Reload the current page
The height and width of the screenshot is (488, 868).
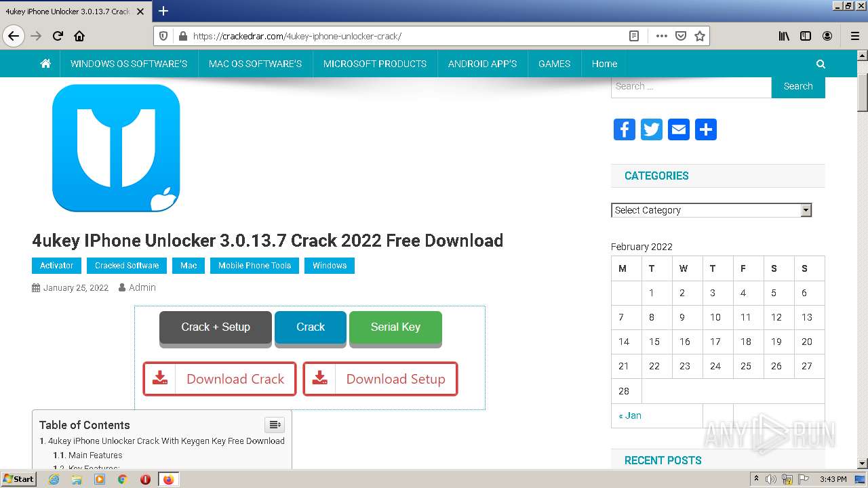(x=58, y=36)
